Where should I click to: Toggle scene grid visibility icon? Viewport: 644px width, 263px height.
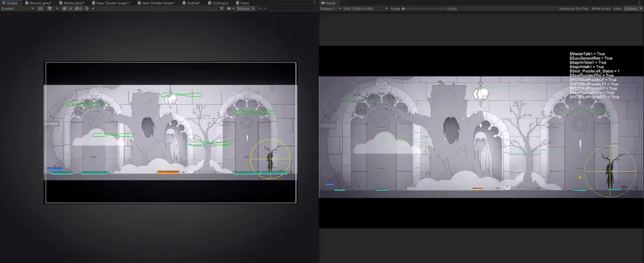(x=87, y=8)
